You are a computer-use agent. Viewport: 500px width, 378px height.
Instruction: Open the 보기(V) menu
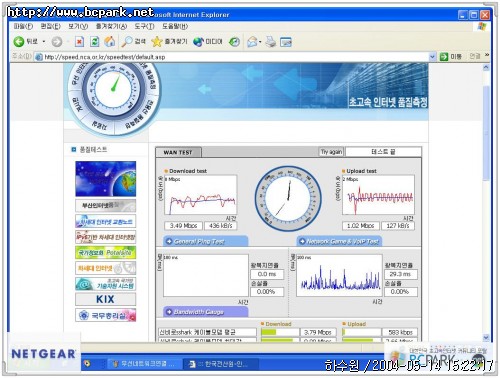click(78, 26)
